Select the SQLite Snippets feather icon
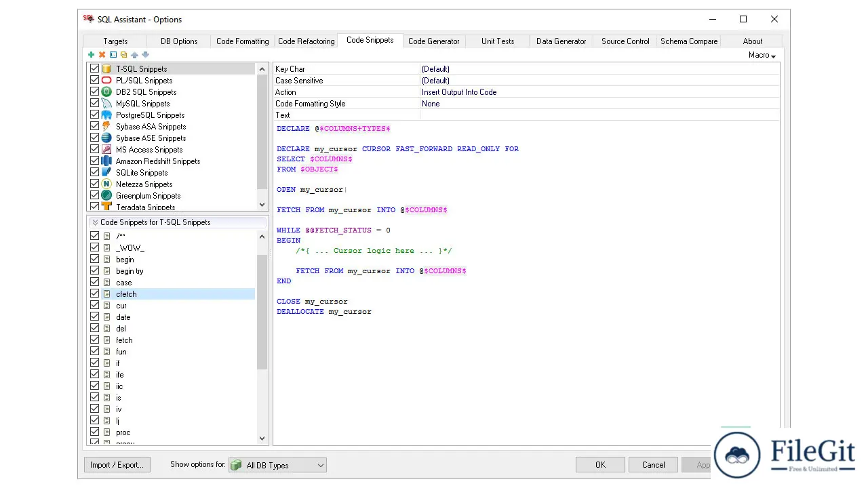Image resolution: width=868 pixels, height=488 pixels. tap(106, 173)
